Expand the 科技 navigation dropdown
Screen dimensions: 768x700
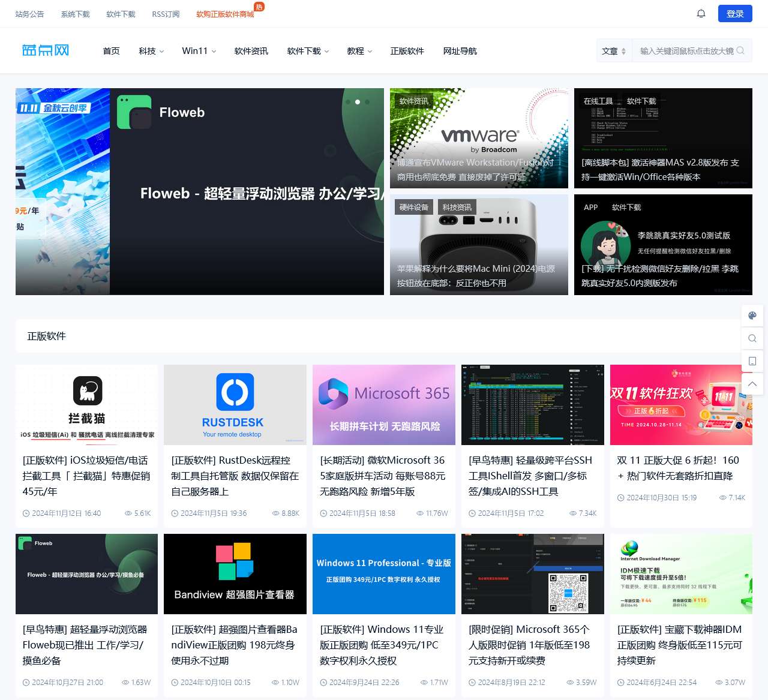pyautogui.click(x=151, y=51)
